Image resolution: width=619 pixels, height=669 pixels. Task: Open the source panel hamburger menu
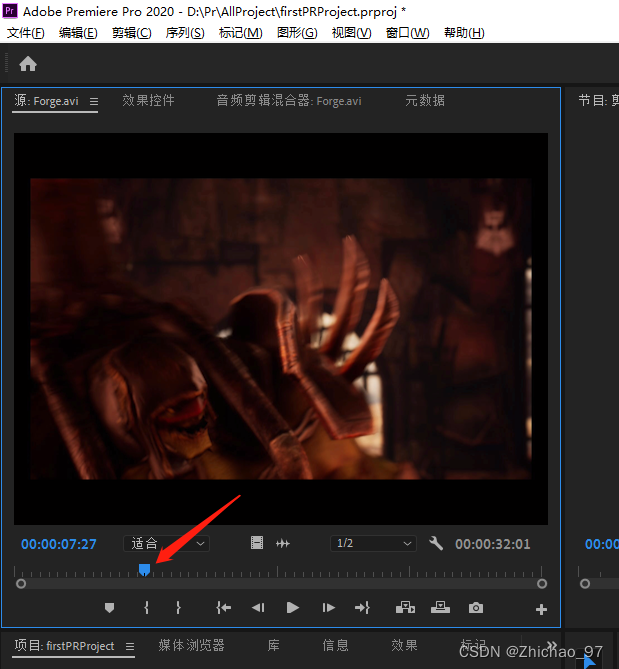click(x=94, y=102)
